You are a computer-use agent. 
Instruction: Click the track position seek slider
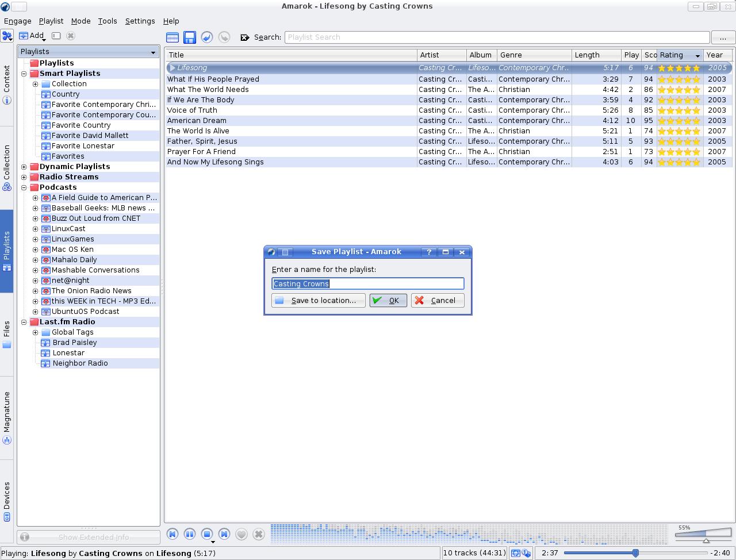coord(635,553)
